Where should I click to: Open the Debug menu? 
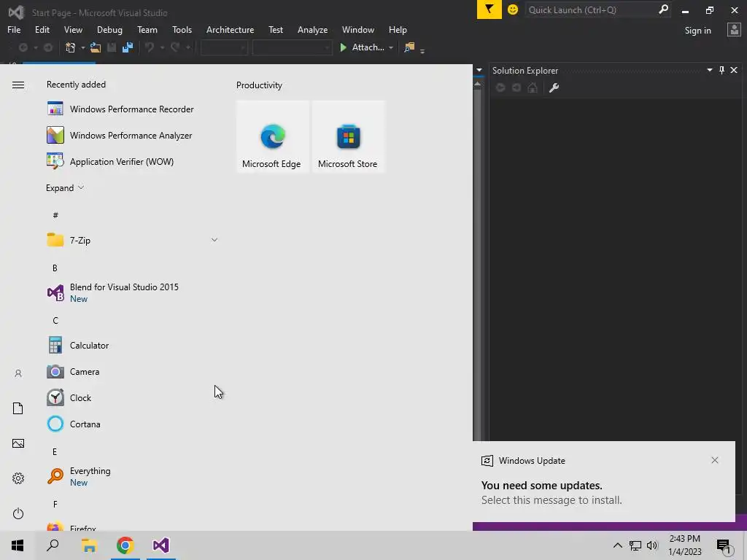point(109,29)
